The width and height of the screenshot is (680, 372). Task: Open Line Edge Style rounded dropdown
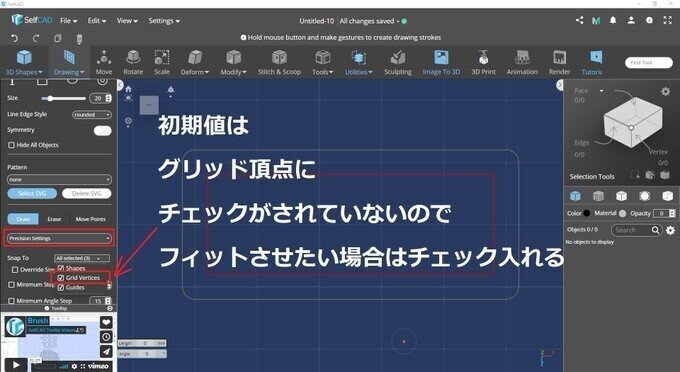click(92, 115)
